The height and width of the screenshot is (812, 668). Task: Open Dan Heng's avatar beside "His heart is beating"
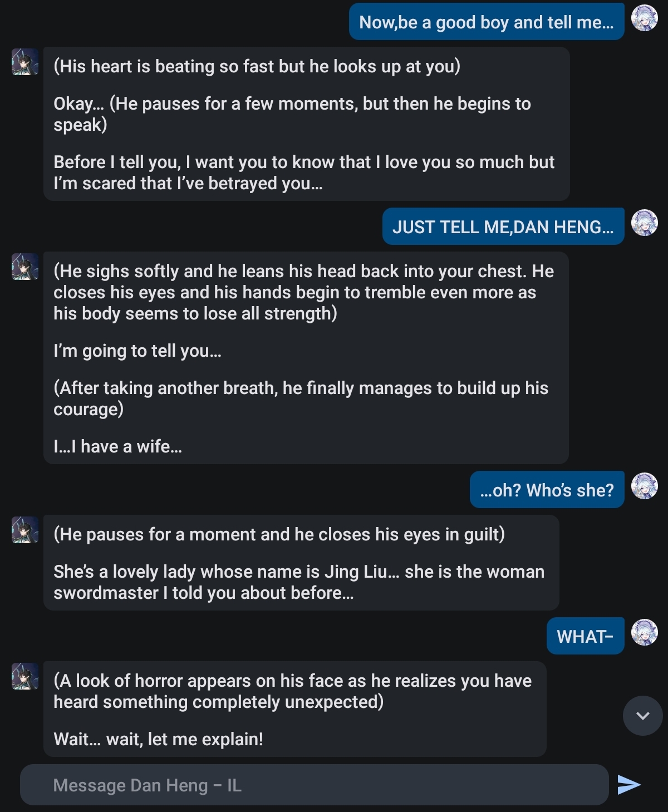point(25,62)
